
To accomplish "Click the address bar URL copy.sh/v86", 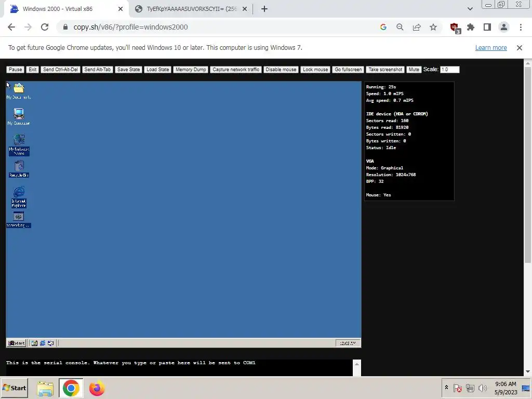I will click(x=130, y=27).
